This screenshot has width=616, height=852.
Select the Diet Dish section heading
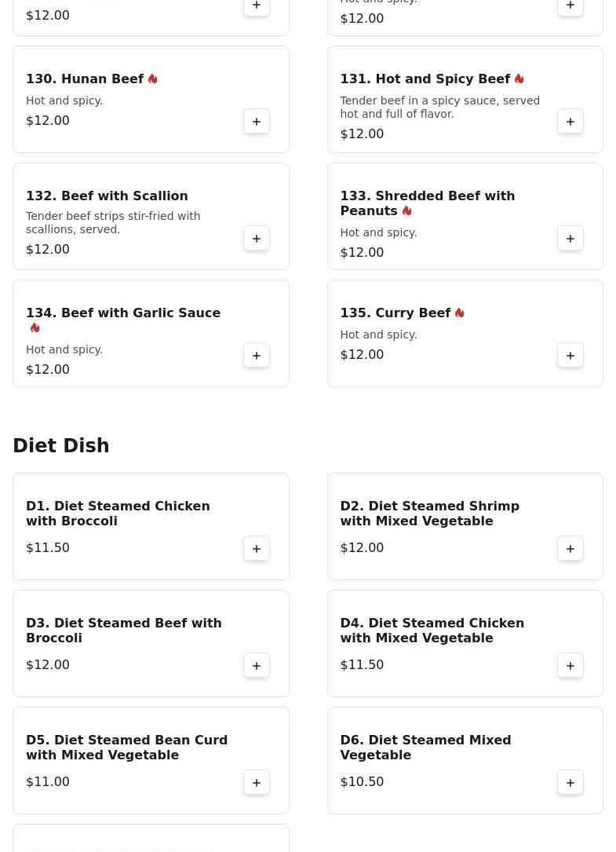point(61,445)
